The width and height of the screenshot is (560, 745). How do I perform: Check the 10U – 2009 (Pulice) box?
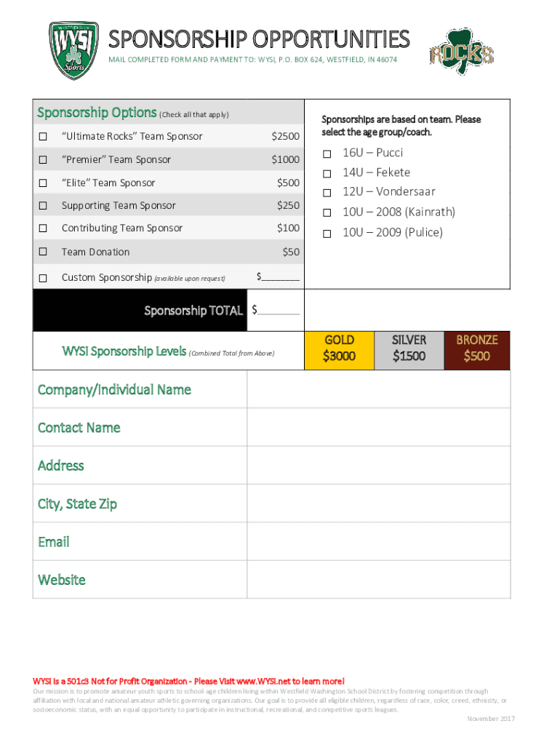click(327, 233)
